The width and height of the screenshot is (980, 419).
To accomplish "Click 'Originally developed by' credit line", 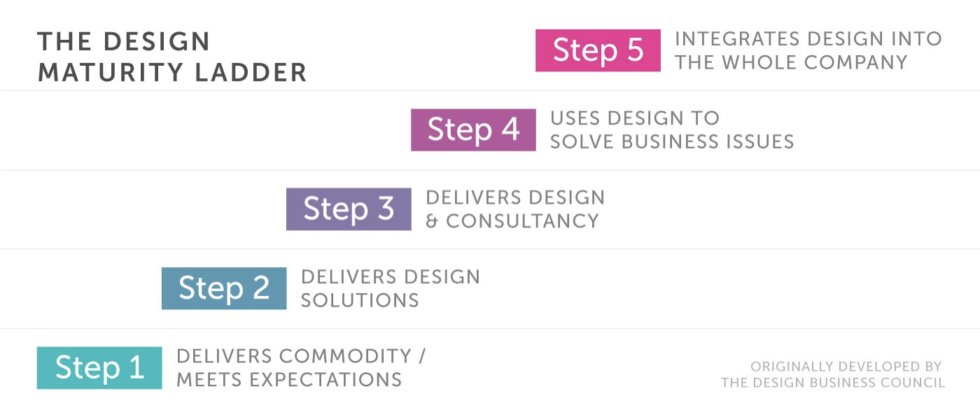I will click(x=846, y=367).
